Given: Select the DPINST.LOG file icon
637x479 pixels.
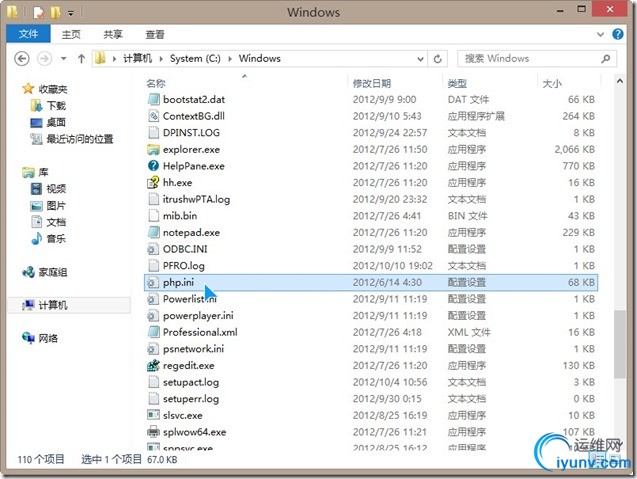Looking at the screenshot, I should click(x=153, y=132).
